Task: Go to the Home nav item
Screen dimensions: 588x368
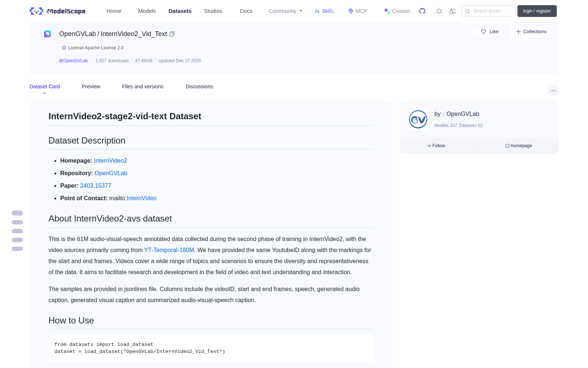Action: pyautogui.click(x=114, y=11)
